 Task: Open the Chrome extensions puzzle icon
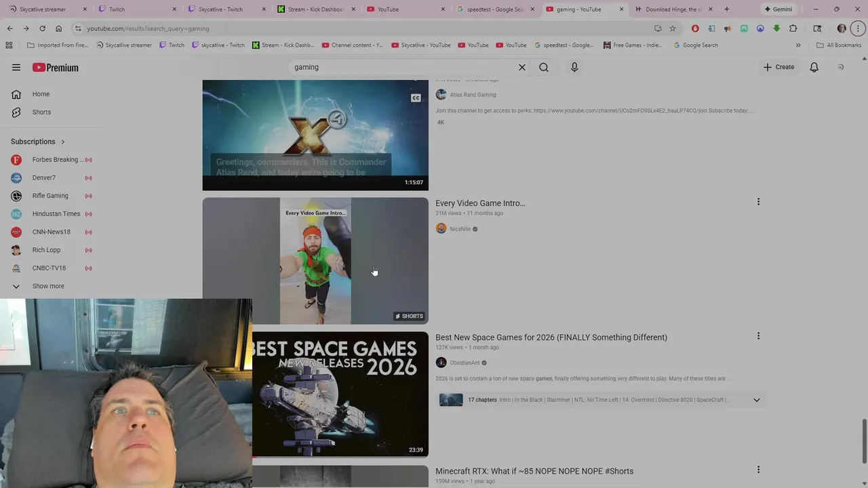[793, 28]
